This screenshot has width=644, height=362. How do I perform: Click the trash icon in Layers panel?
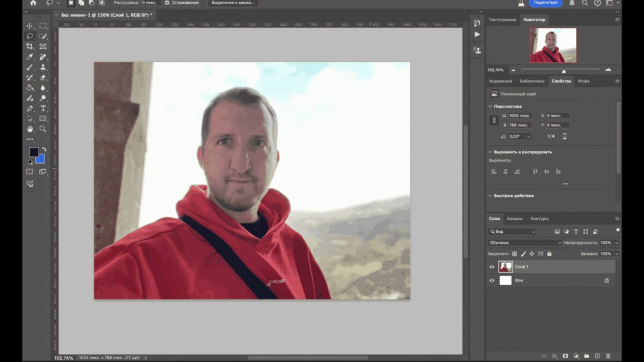608,356
